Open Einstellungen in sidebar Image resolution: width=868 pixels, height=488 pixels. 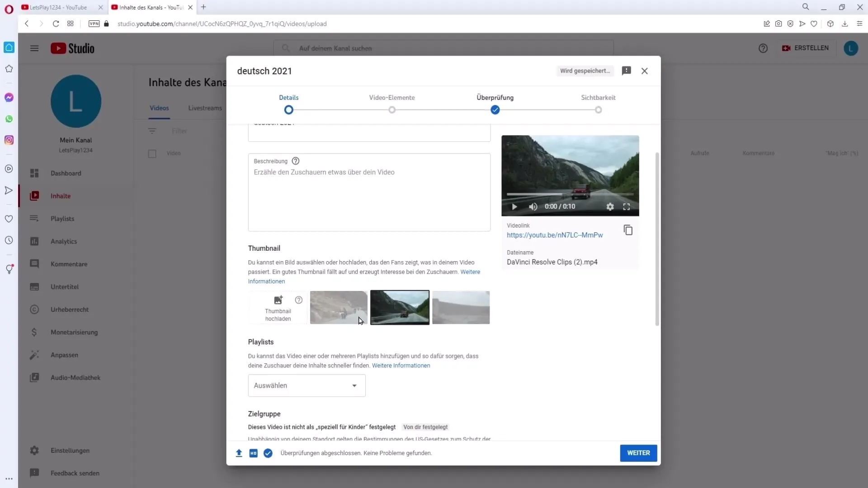(76, 450)
